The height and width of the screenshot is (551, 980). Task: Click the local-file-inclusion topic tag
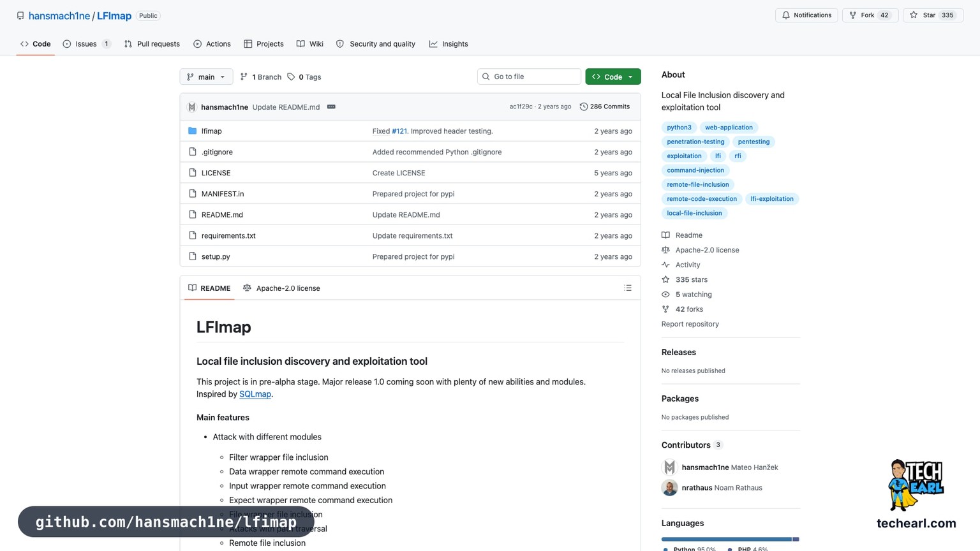coord(694,213)
